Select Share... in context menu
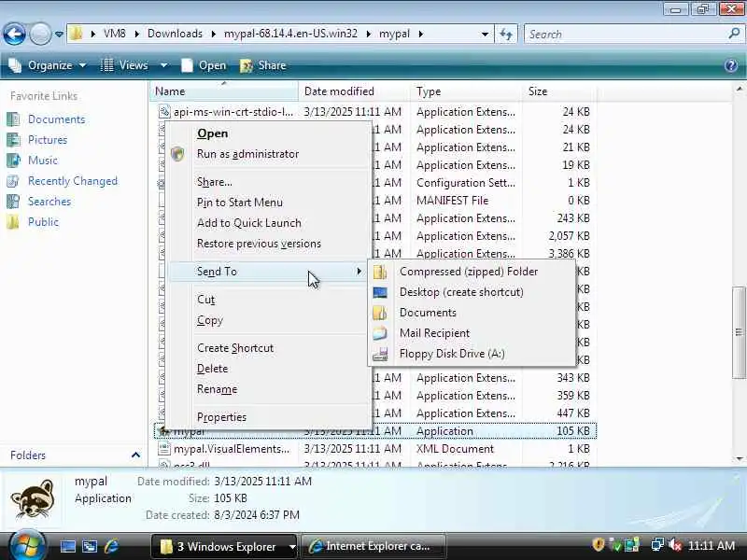747x560 pixels. [x=215, y=182]
